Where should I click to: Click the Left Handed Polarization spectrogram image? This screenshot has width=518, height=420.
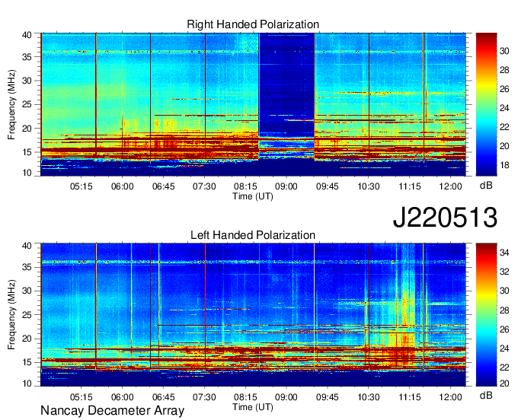[x=253, y=315]
